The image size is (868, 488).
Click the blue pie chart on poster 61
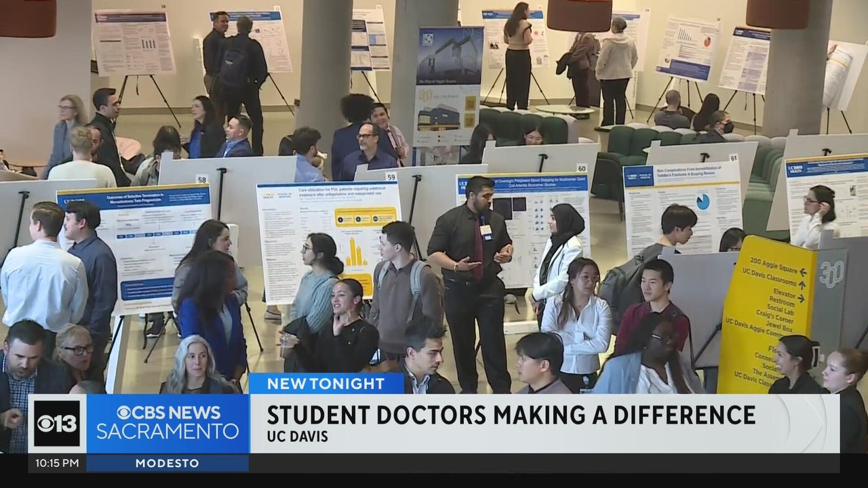click(x=702, y=201)
